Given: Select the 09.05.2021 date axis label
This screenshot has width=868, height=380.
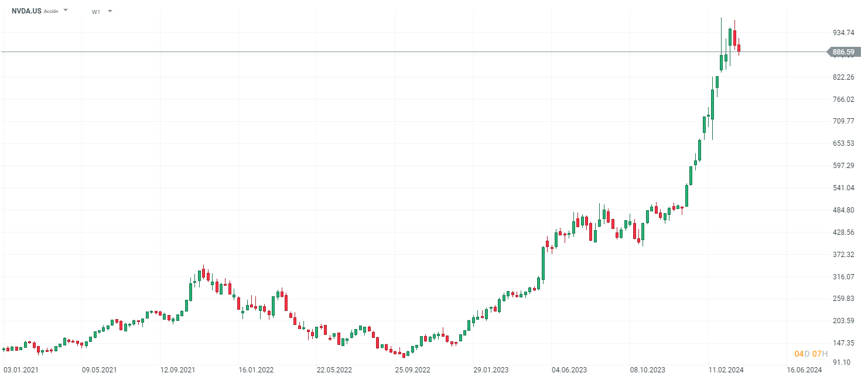Looking at the screenshot, I should [99, 370].
